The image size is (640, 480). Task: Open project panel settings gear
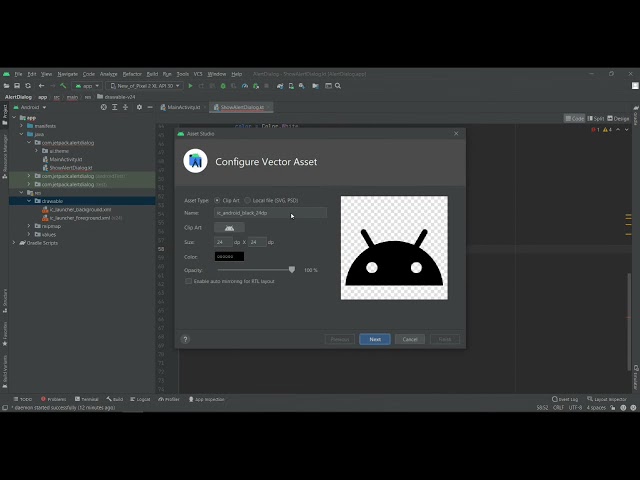[x=139, y=107]
